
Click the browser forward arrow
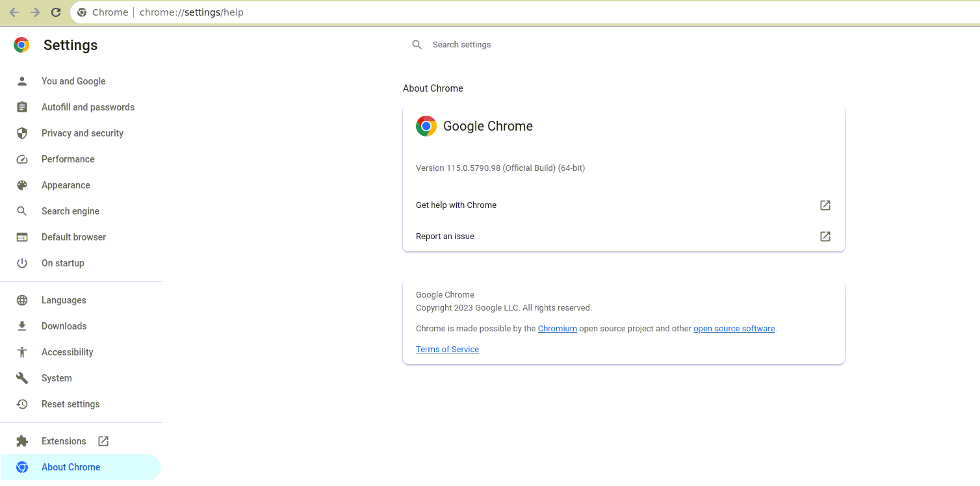click(x=35, y=12)
